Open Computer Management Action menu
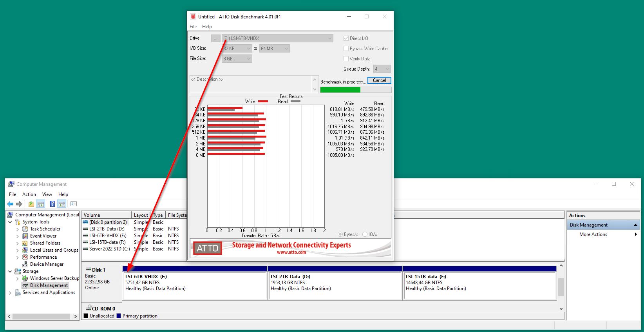The image size is (644, 332). [29, 194]
